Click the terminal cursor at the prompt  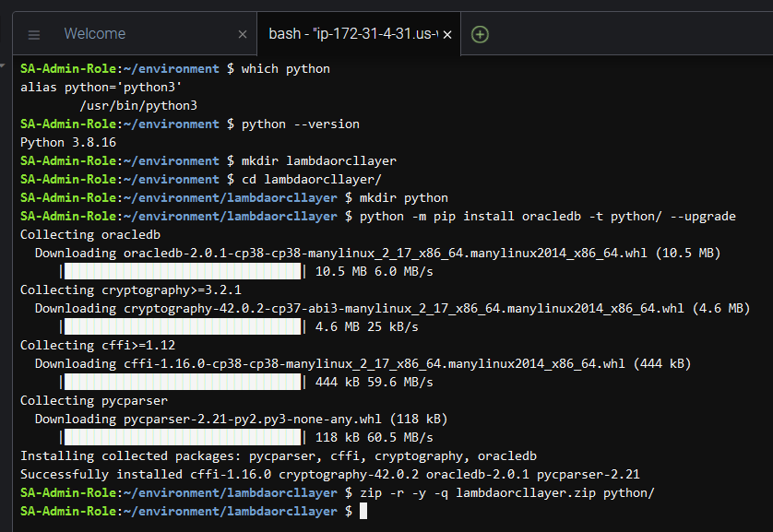(x=363, y=511)
